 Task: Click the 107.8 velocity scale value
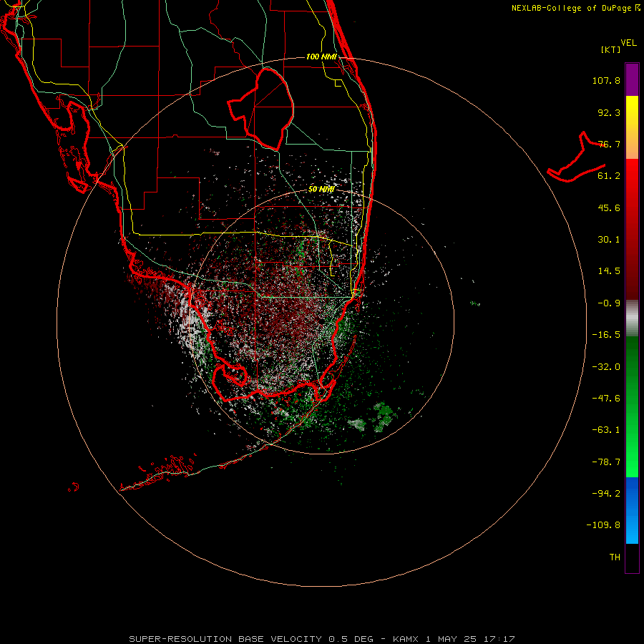point(606,80)
